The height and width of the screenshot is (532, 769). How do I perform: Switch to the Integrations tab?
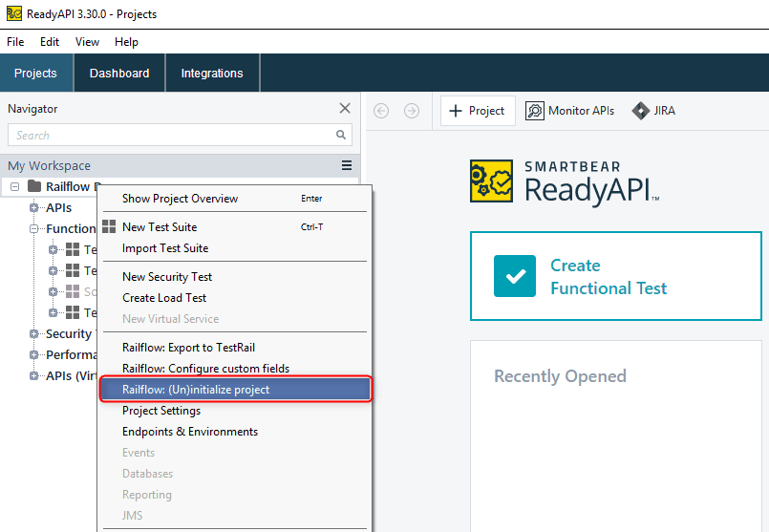tap(212, 73)
